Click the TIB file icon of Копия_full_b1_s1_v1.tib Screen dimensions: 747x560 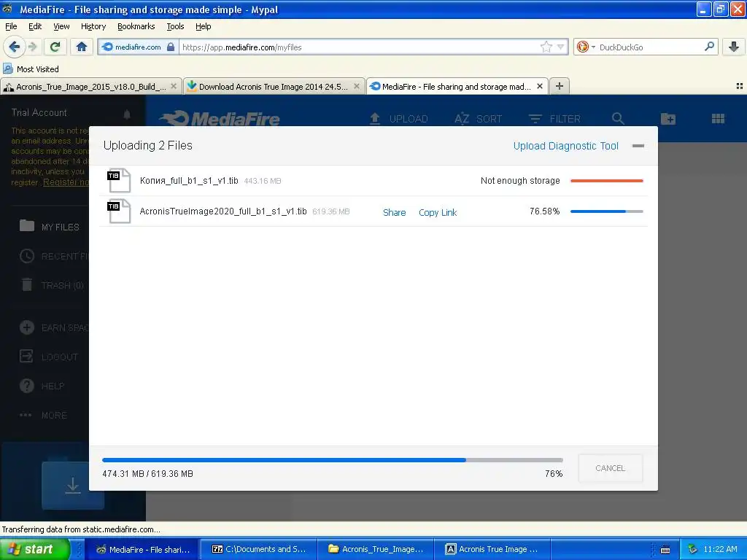(x=119, y=180)
